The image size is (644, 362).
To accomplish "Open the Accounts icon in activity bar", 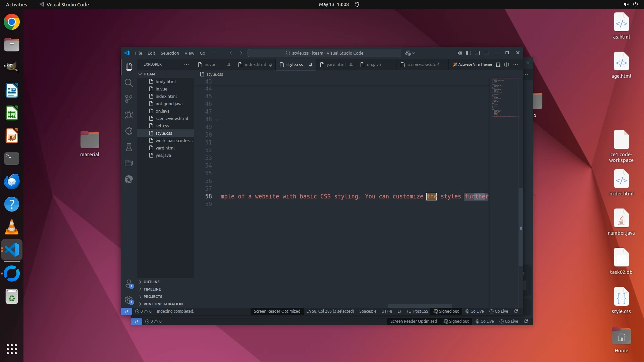I will pos(128,284).
